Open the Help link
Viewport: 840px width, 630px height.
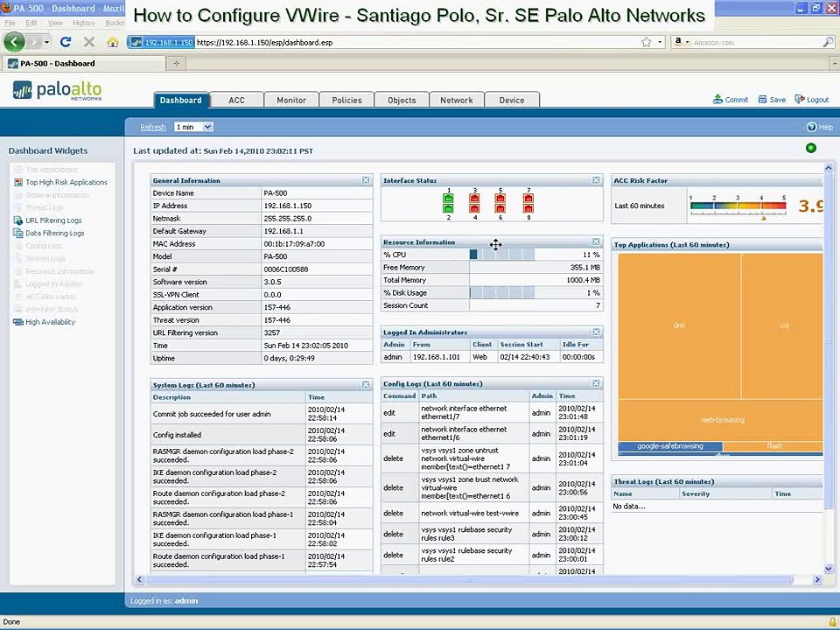(x=820, y=127)
